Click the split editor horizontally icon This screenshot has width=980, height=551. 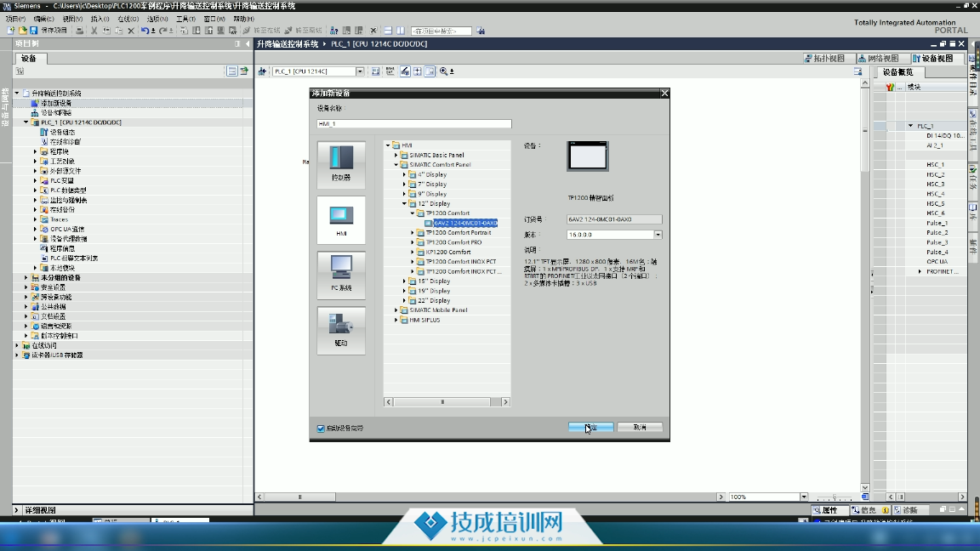[x=388, y=30]
